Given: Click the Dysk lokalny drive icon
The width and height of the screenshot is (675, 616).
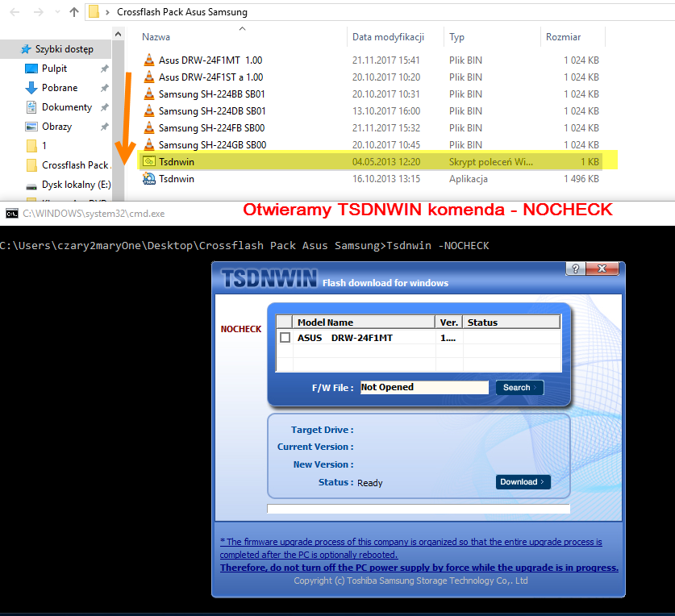Looking at the screenshot, I should pos(31,186).
